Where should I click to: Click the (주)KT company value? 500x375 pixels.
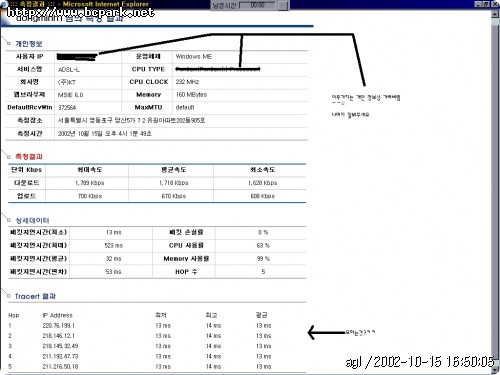[67, 82]
